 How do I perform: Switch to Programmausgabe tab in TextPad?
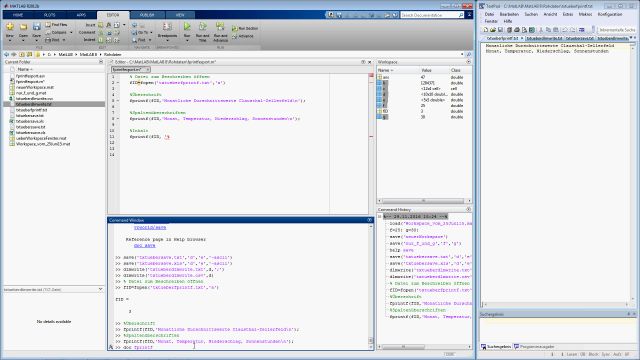[534, 347]
